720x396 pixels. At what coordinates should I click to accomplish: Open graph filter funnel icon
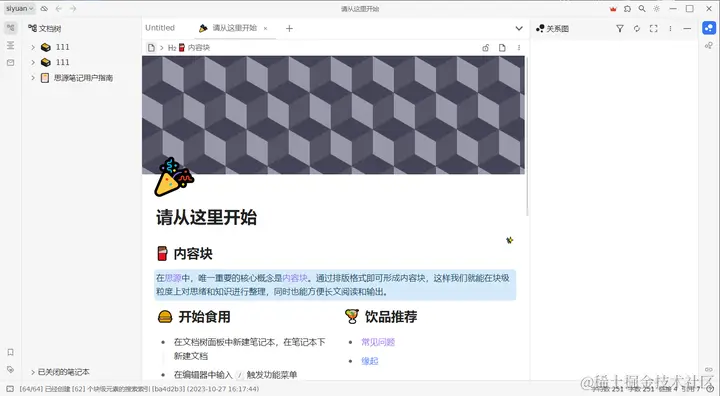620,28
